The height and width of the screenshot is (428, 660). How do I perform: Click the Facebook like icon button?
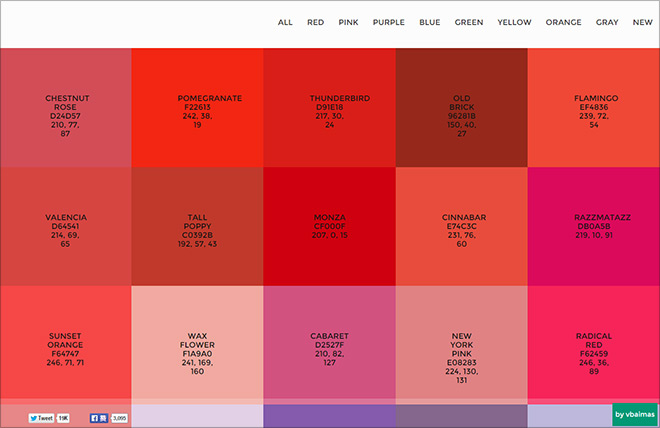[x=99, y=418]
